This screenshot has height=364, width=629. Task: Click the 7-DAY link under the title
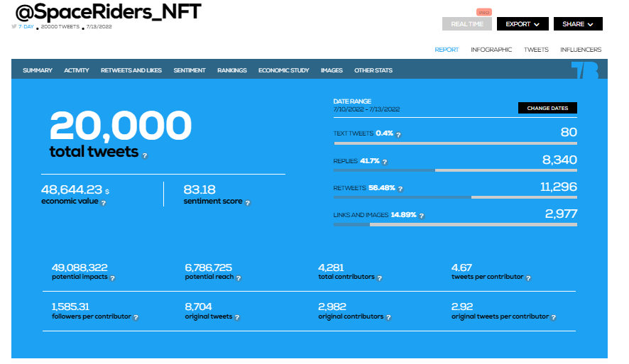click(x=26, y=26)
